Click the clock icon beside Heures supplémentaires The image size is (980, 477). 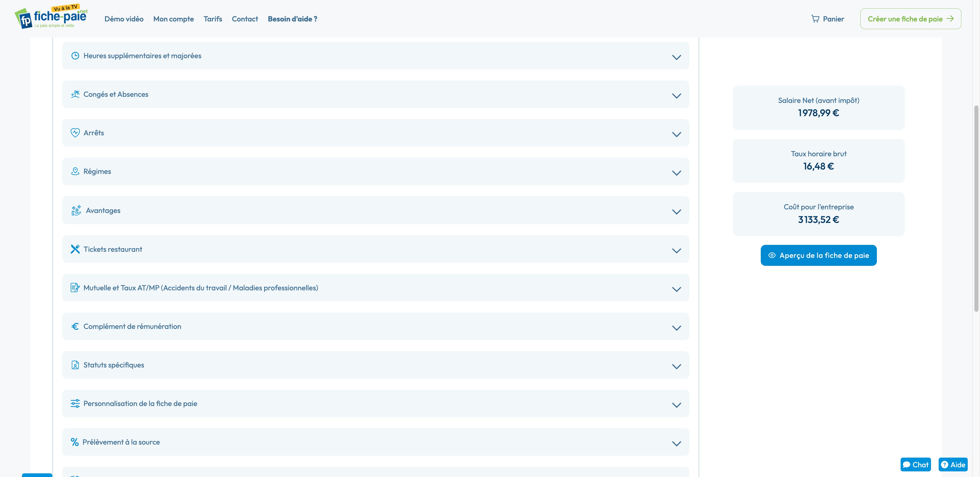click(75, 56)
